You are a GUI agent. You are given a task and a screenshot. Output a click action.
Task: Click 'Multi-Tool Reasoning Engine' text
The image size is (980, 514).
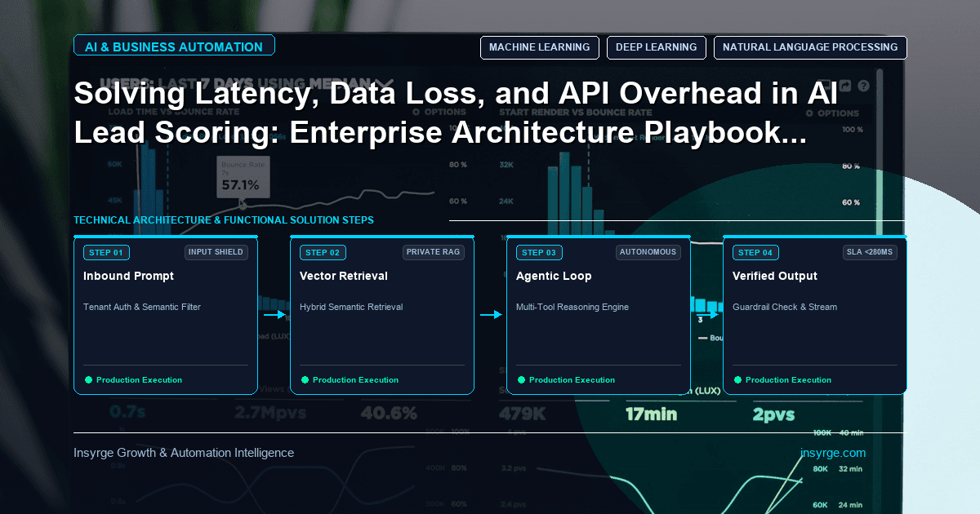tap(572, 307)
